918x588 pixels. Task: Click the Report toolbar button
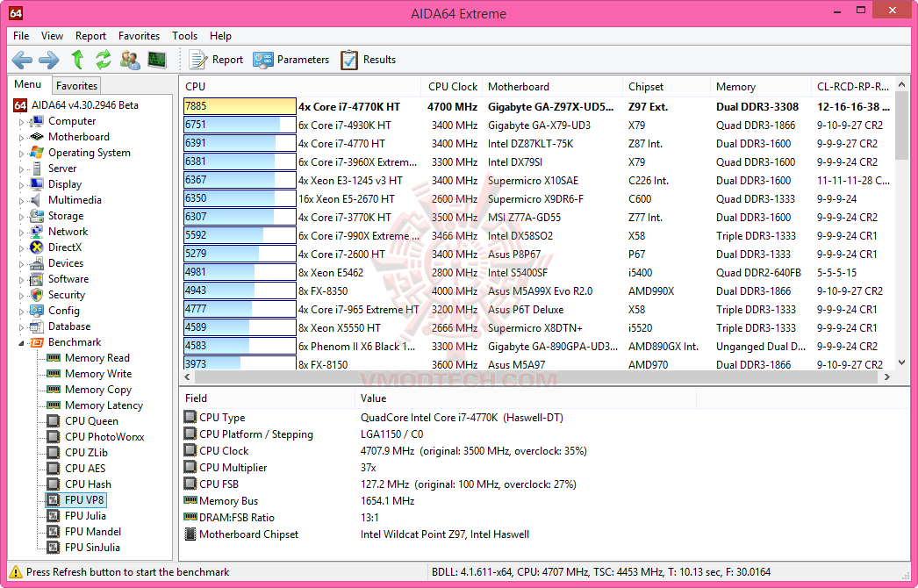(215, 60)
